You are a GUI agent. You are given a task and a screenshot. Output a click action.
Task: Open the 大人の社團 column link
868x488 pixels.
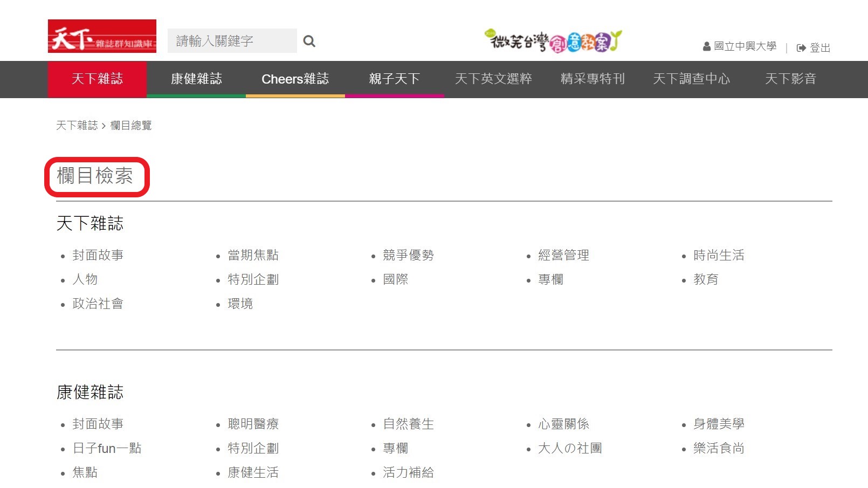coord(570,448)
